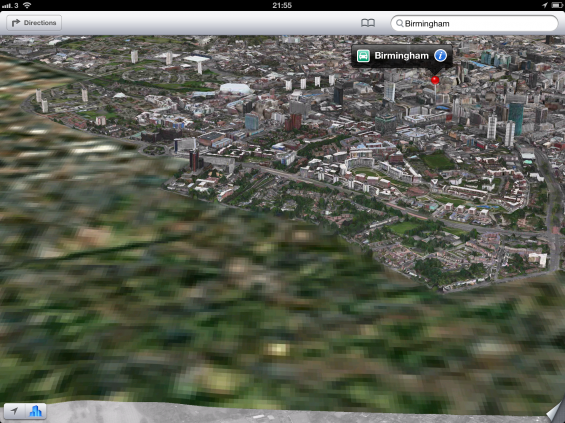Tap the green car quick-route icon
The image size is (565, 423).
(363, 56)
